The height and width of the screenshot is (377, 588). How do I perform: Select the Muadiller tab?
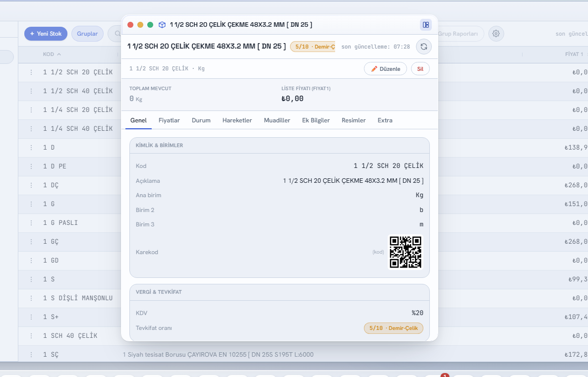[277, 120]
